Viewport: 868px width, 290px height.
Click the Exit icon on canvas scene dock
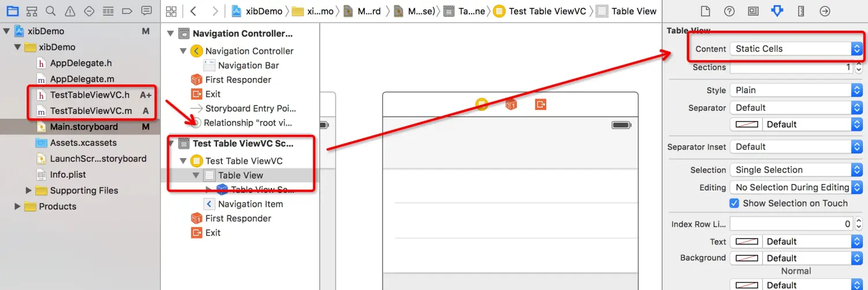(x=540, y=104)
